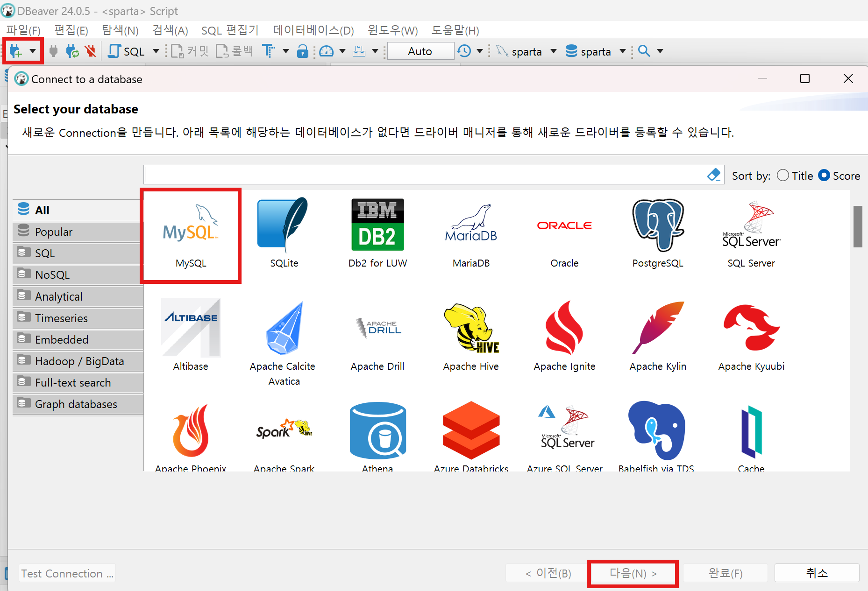Open the 탐색(N) menu

point(120,30)
